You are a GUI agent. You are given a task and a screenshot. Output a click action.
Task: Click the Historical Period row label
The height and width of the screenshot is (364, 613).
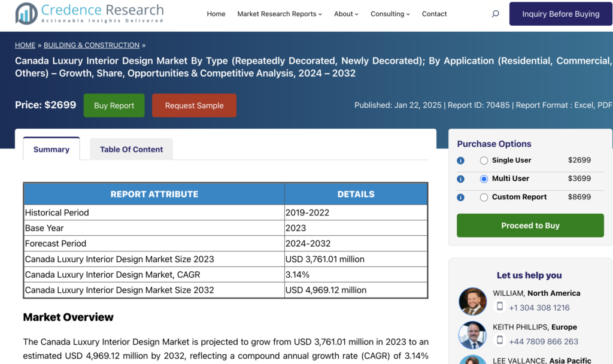[57, 213]
